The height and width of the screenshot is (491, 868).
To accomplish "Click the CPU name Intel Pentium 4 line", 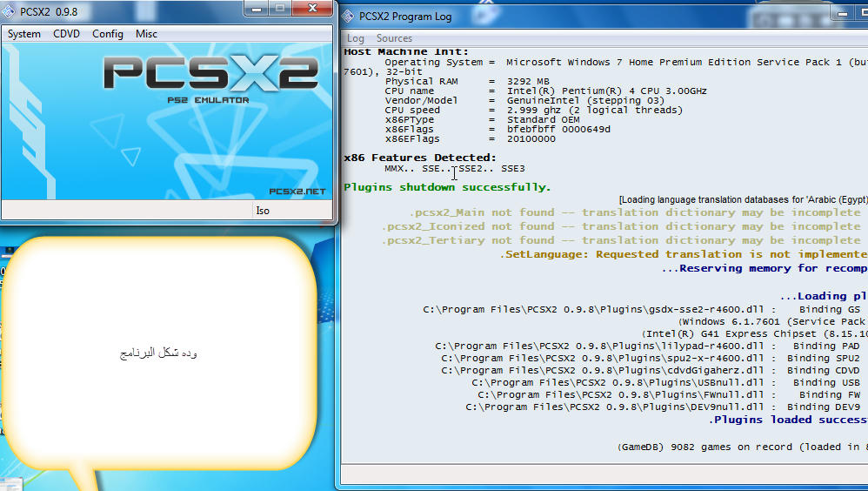I will point(546,91).
